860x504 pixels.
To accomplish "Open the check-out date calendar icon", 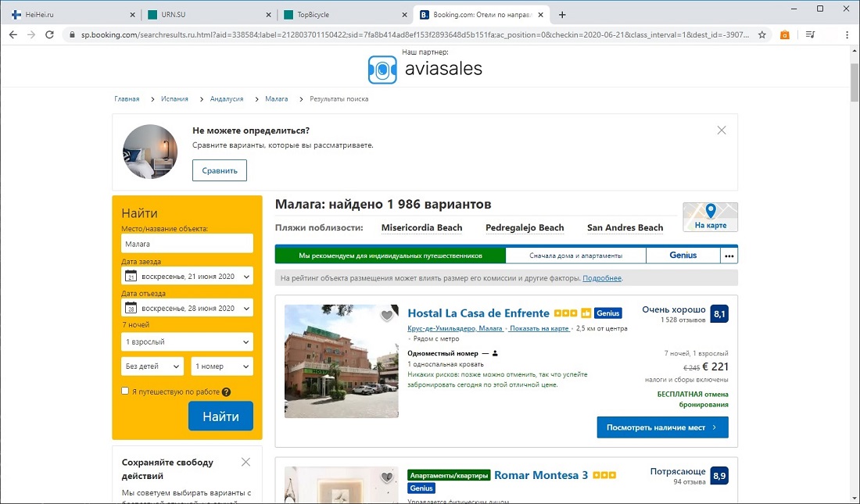I will point(131,308).
